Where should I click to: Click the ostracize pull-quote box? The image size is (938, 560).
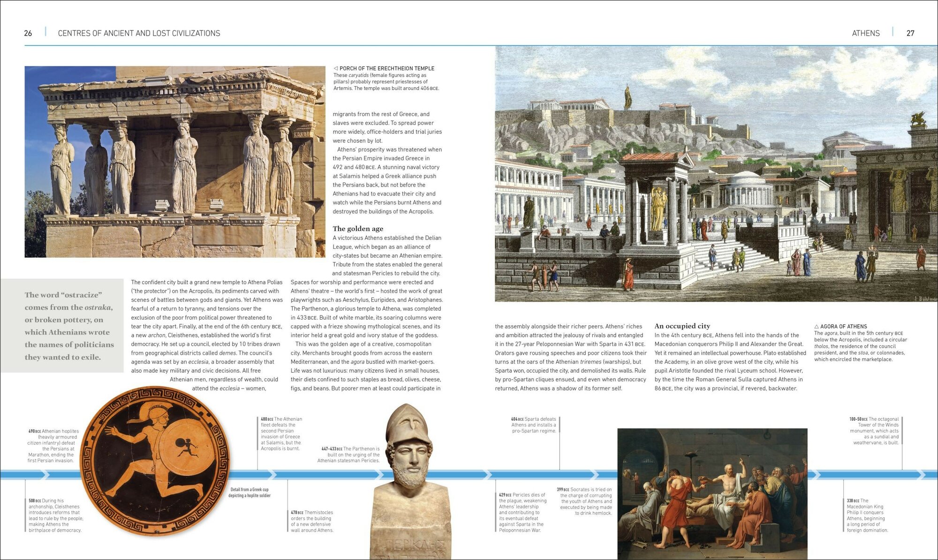(x=62, y=326)
